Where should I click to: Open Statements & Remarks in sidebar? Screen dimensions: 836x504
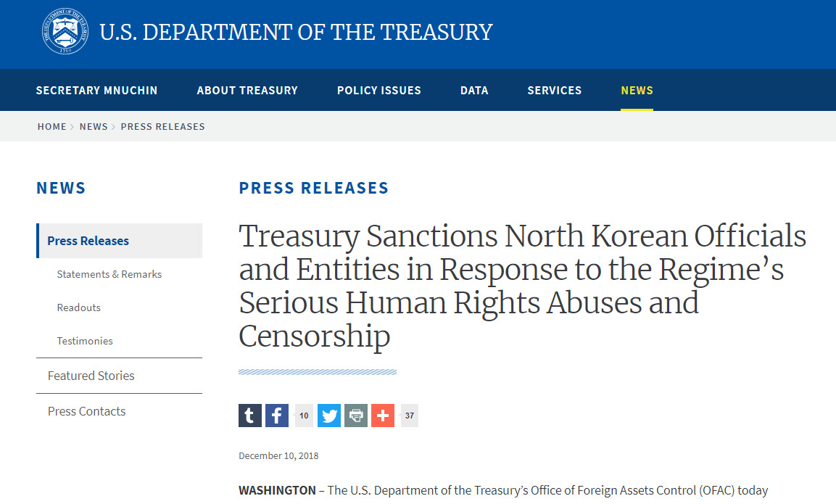(x=109, y=274)
